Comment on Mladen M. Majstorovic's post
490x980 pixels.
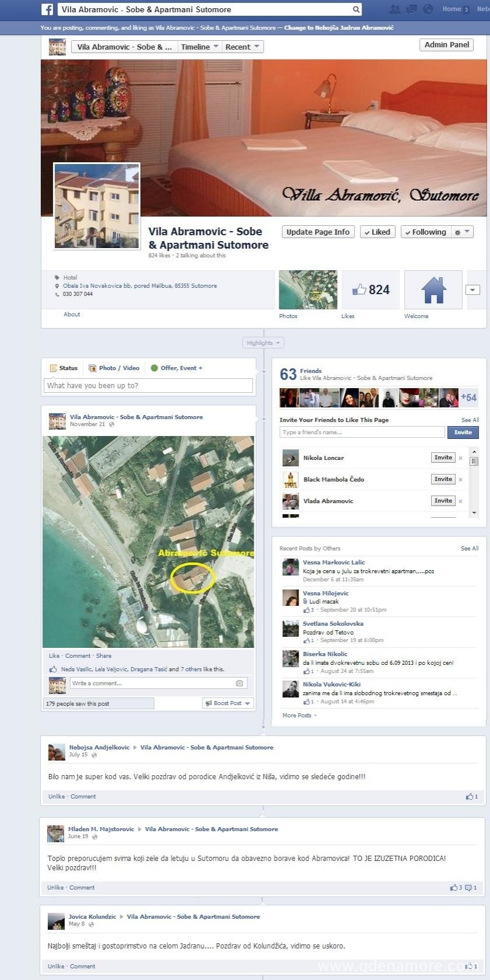(82, 888)
